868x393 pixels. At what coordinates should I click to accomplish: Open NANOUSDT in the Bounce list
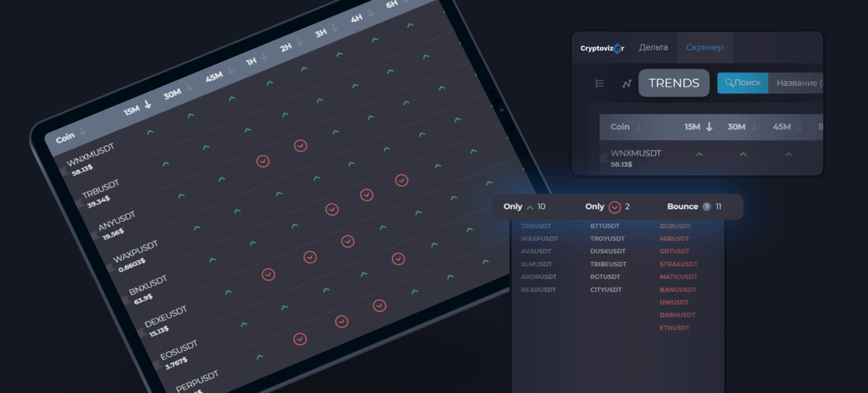pyautogui.click(x=678, y=289)
